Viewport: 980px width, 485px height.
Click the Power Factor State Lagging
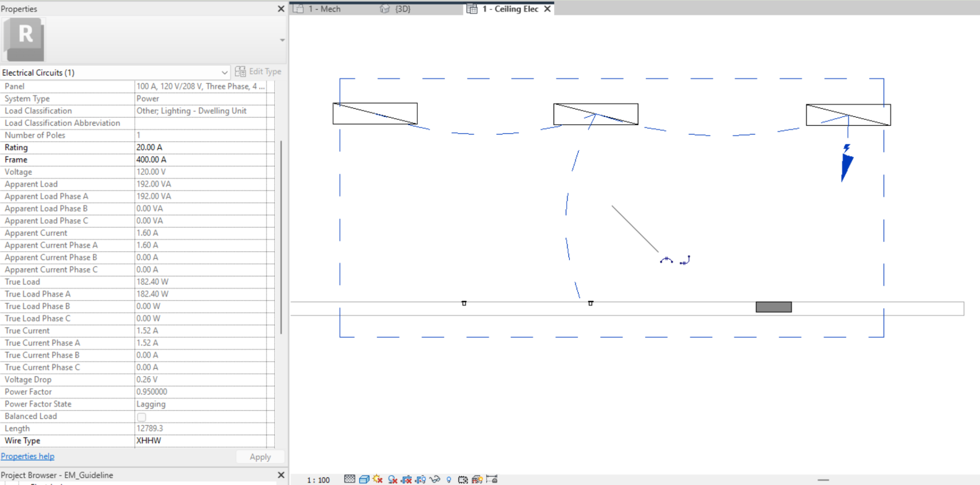click(201, 404)
